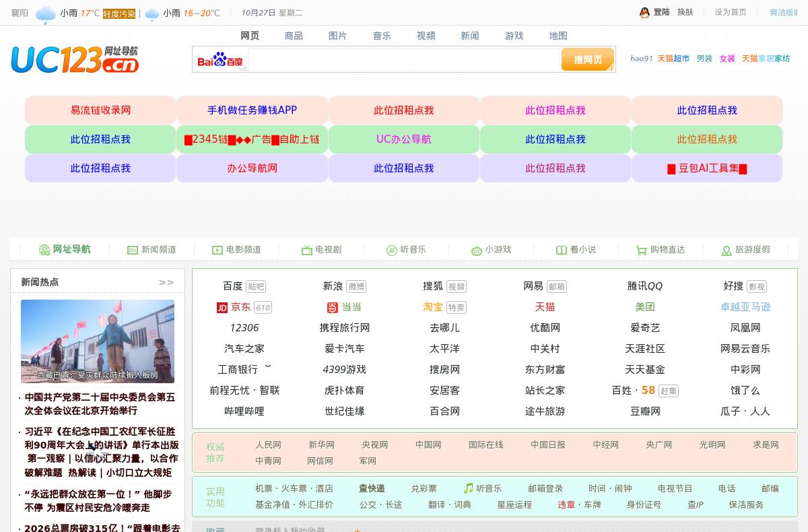Click the 女装 link
The width and height of the screenshot is (808, 532).
[727, 59]
